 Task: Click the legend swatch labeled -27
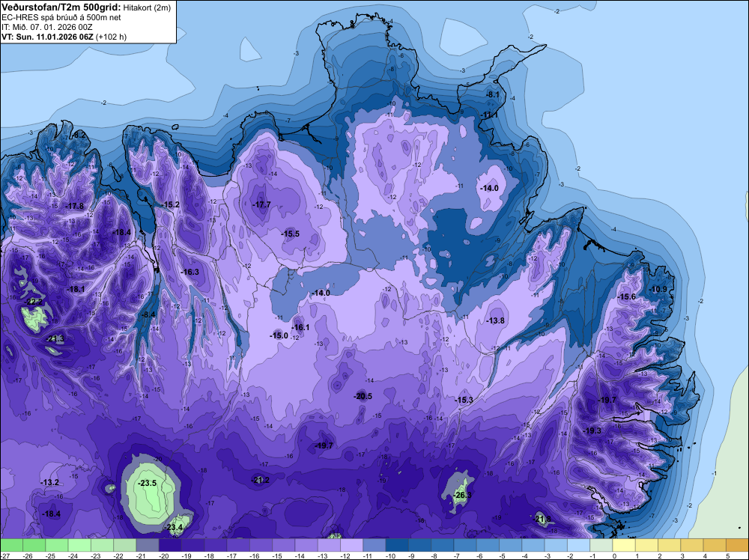[11, 545]
